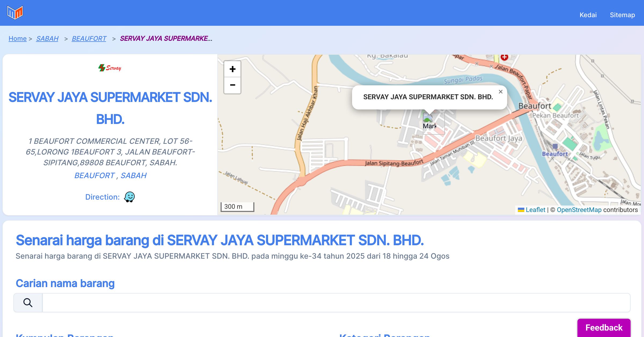The height and width of the screenshot is (337, 644).
Task: Click the site logo icon in header
Action: coord(15,13)
